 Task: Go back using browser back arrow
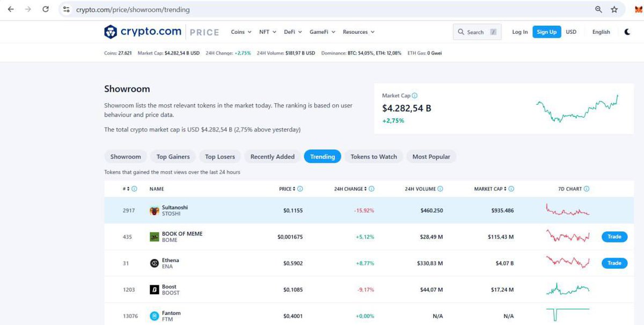point(11,10)
